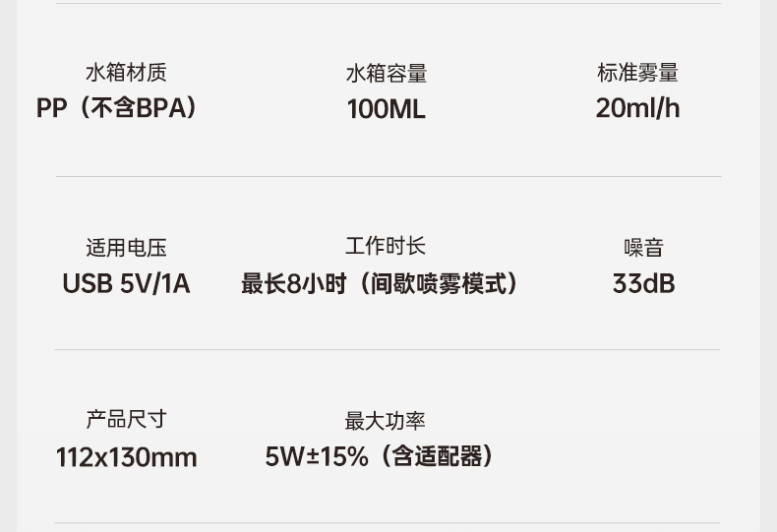
Task: Click the 最大功率 heading
Action: (x=385, y=422)
